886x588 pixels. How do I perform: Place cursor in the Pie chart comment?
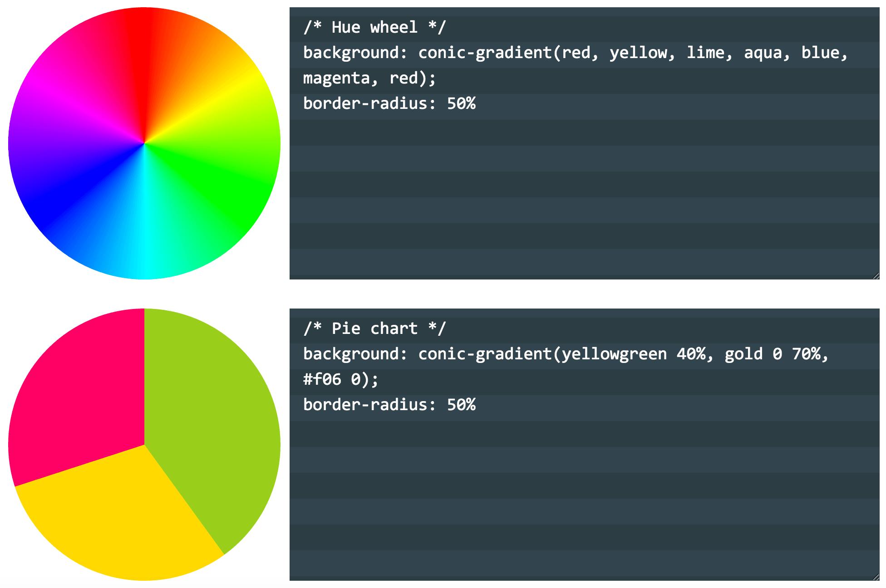coord(374,328)
